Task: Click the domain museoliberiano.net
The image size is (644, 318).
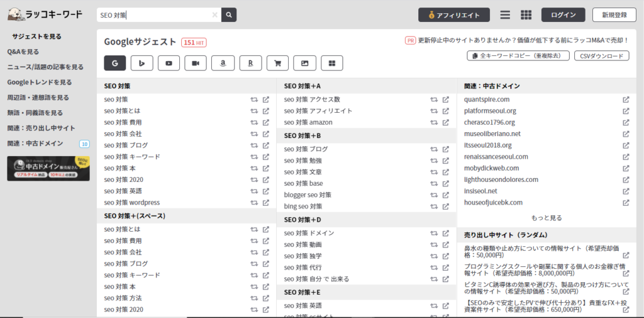Action: click(x=492, y=133)
